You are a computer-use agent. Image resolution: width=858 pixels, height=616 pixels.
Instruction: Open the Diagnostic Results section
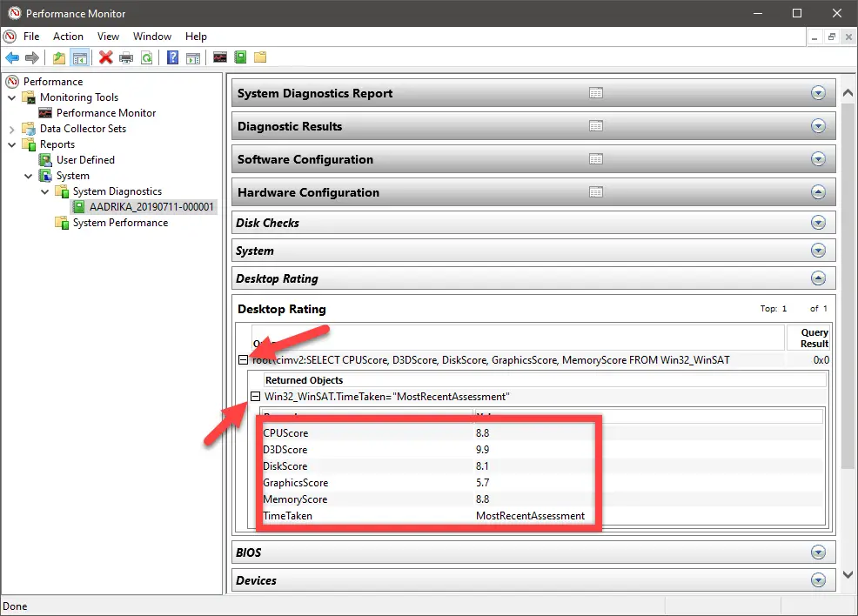tap(817, 126)
